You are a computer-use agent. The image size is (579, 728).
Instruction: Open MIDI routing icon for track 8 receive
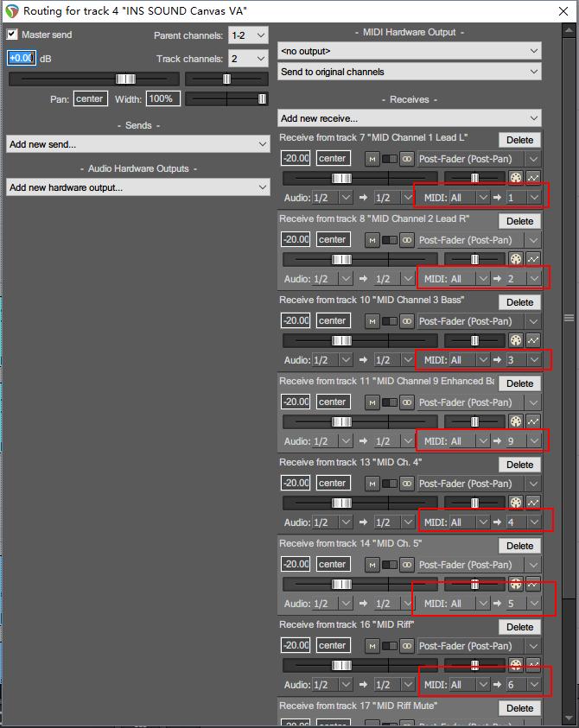pyautogui.click(x=515, y=259)
